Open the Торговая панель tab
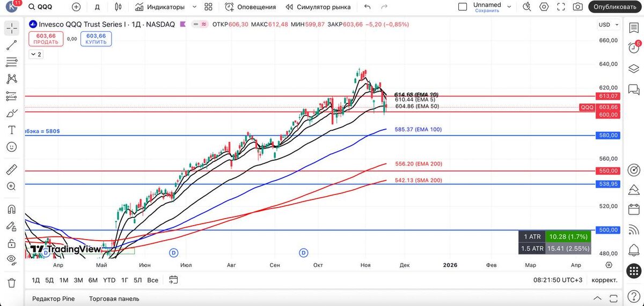 (x=114, y=298)
